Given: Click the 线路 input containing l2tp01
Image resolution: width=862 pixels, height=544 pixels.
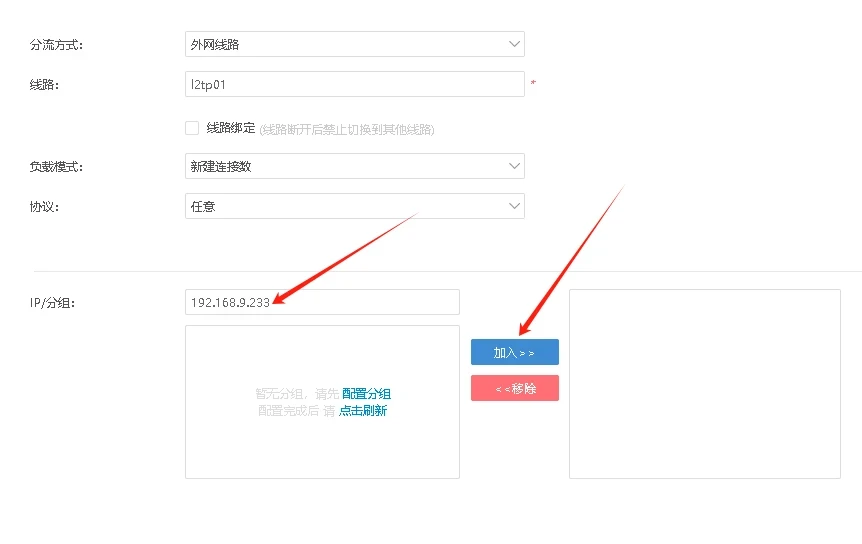Looking at the screenshot, I should pyautogui.click(x=354, y=85).
